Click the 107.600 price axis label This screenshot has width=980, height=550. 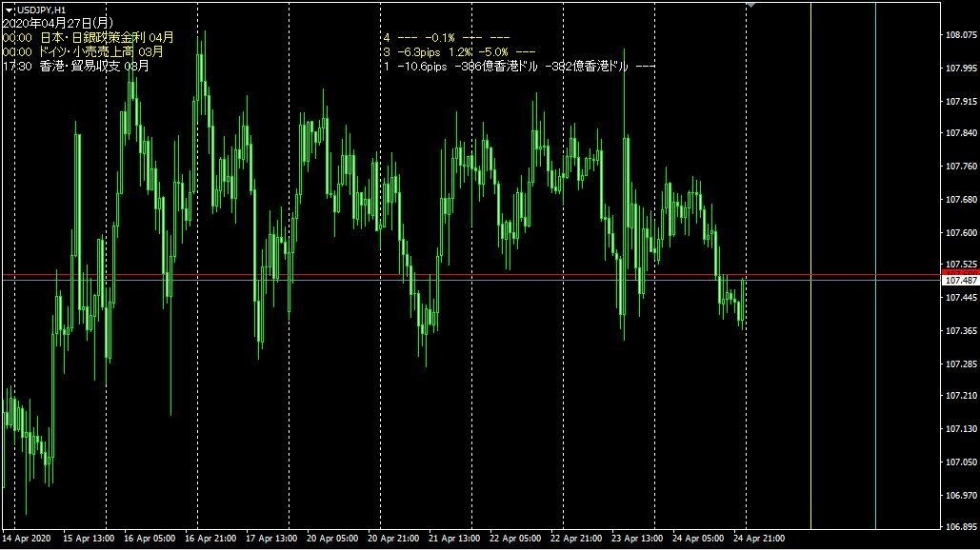click(x=961, y=233)
